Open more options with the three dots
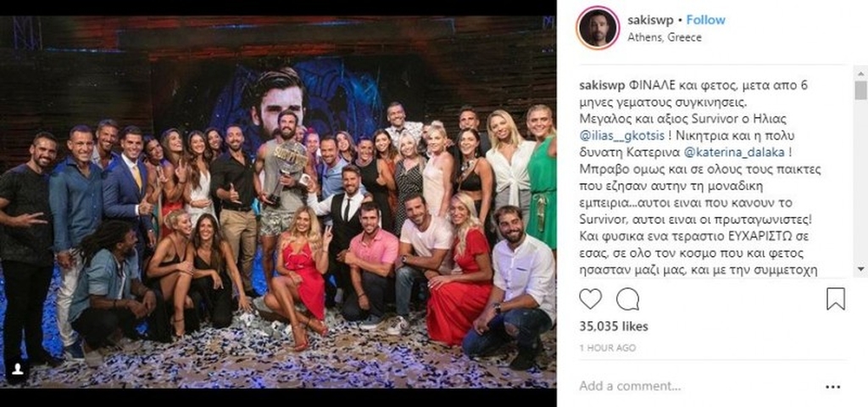 click(x=833, y=387)
